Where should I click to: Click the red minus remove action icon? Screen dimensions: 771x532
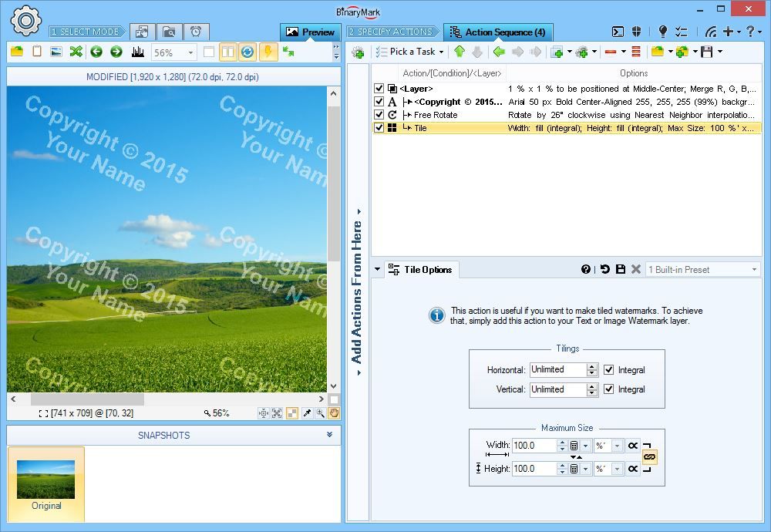pyautogui.click(x=611, y=52)
